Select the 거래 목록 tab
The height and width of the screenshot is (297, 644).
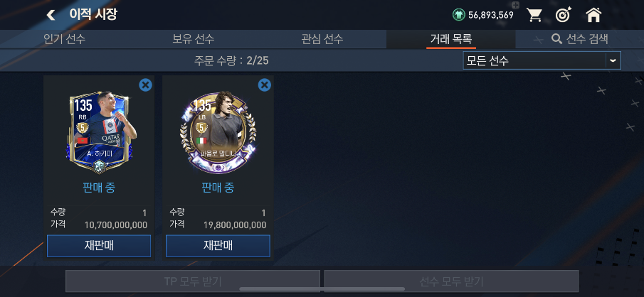(451, 39)
